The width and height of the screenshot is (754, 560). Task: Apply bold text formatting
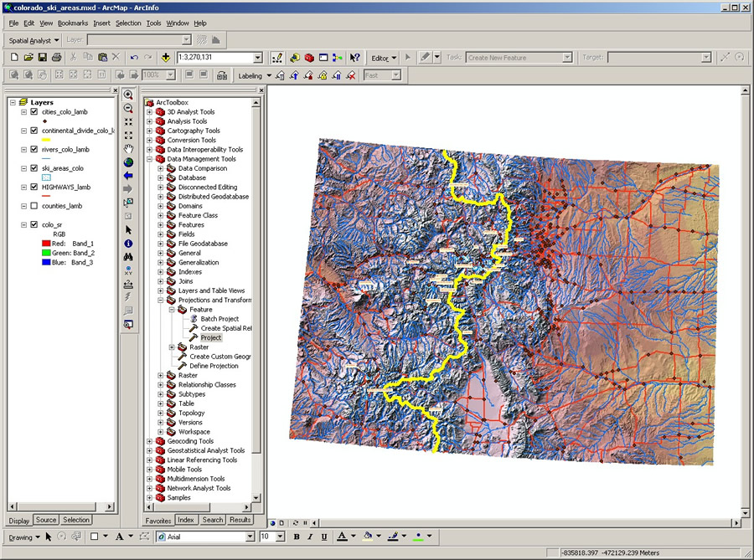297,537
